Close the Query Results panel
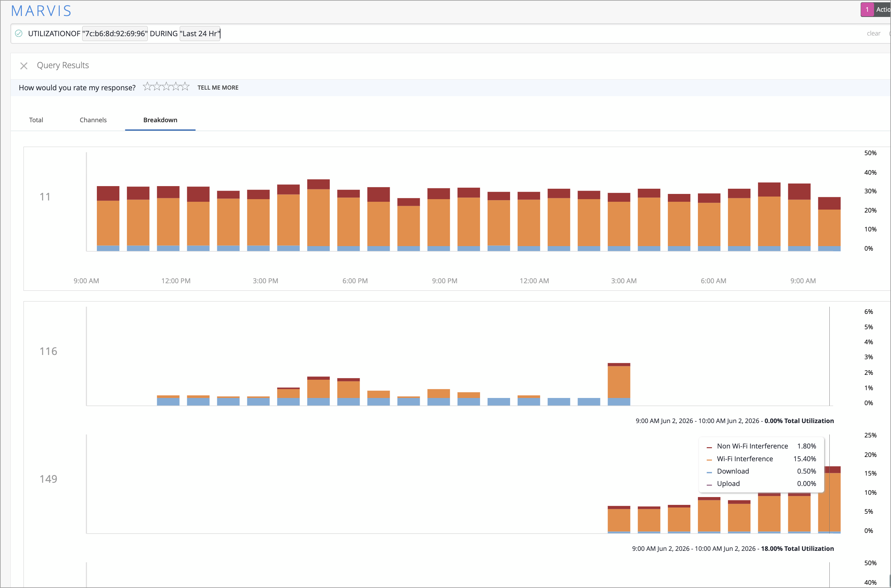 [x=23, y=66]
